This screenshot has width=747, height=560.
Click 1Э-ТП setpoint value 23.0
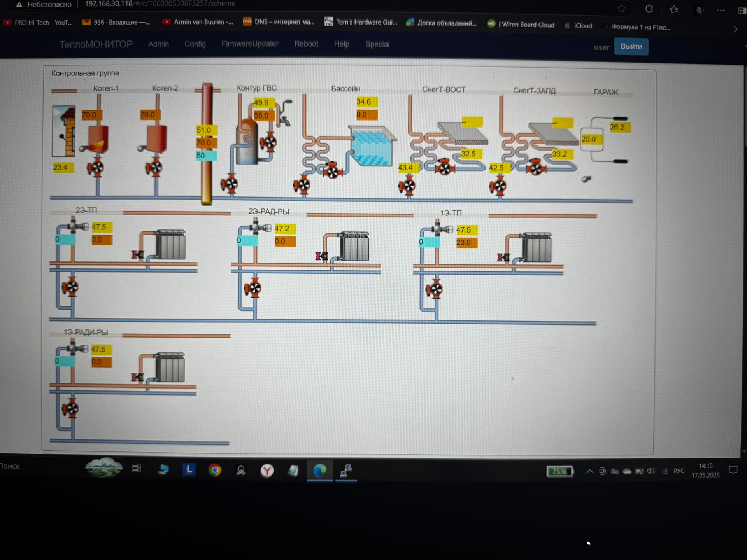(466, 242)
